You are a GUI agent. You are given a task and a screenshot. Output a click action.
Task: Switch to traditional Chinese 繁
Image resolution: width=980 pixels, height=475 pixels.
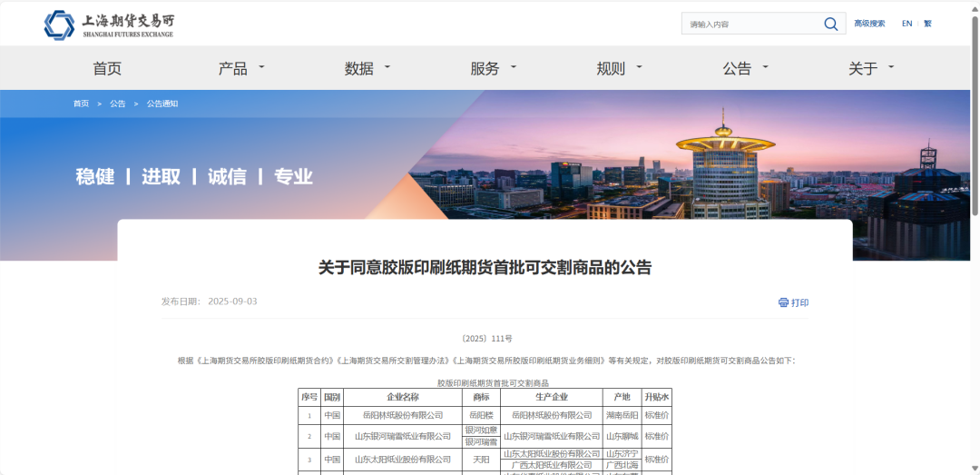[x=927, y=24]
